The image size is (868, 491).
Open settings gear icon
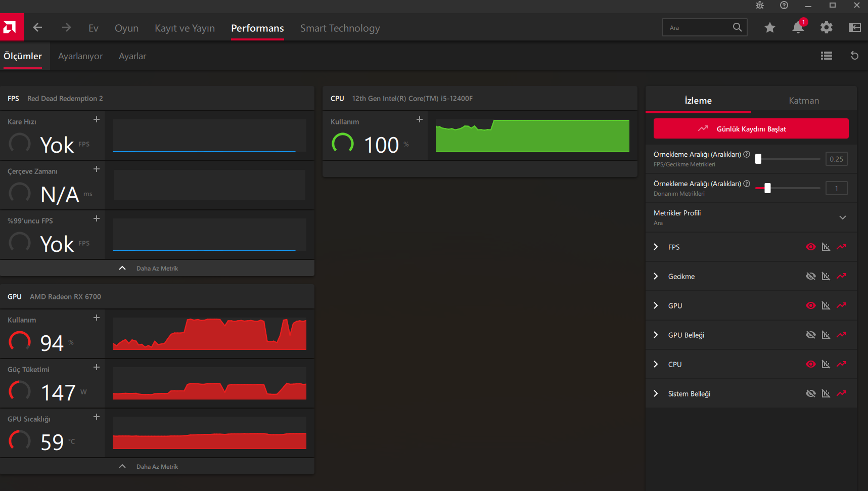tap(826, 28)
